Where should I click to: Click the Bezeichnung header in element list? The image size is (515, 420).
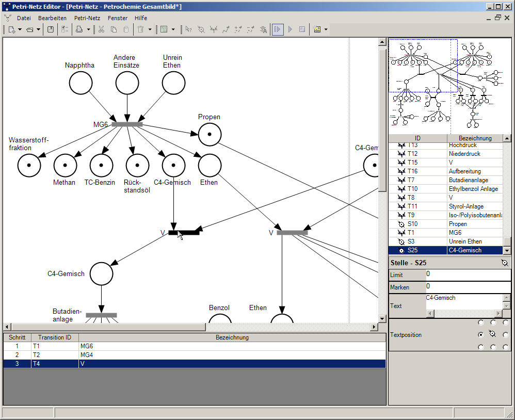pos(475,138)
